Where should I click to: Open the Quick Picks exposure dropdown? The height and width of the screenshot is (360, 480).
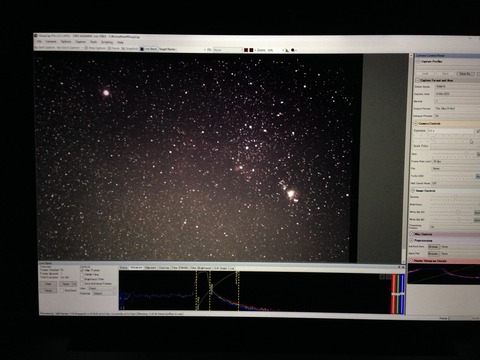click(455, 146)
